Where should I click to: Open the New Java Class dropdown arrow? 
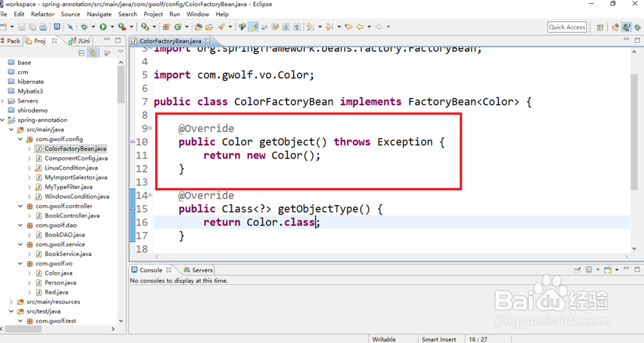187,26
